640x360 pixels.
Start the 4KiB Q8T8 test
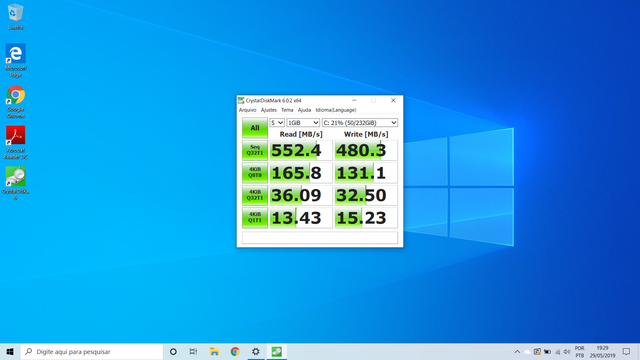[x=255, y=173]
